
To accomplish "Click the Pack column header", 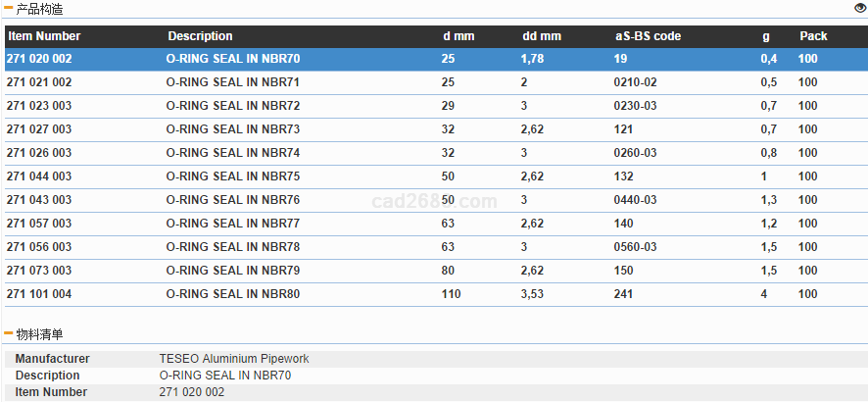I will point(813,36).
